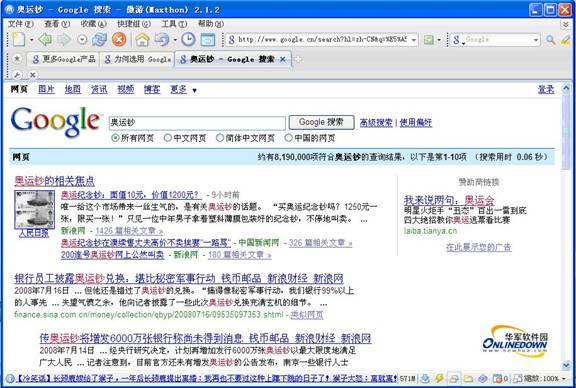
Task: Open the navigation history round dropdown
Action: (x=82, y=40)
